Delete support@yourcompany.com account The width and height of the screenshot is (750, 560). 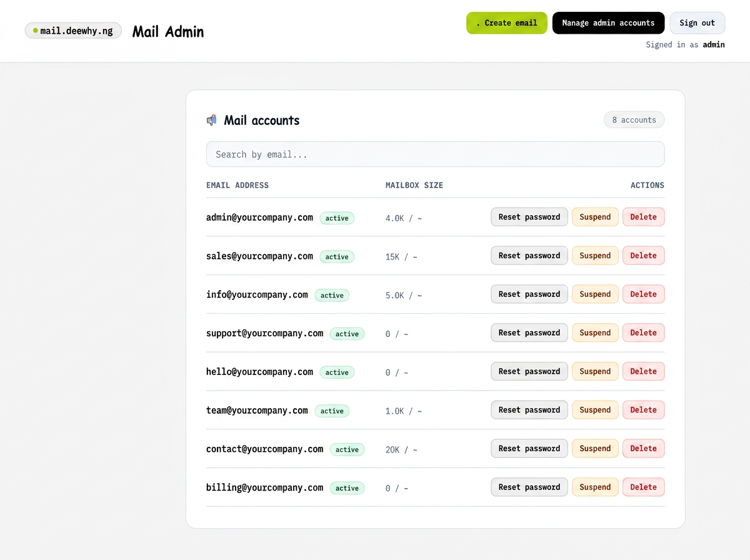pos(643,332)
